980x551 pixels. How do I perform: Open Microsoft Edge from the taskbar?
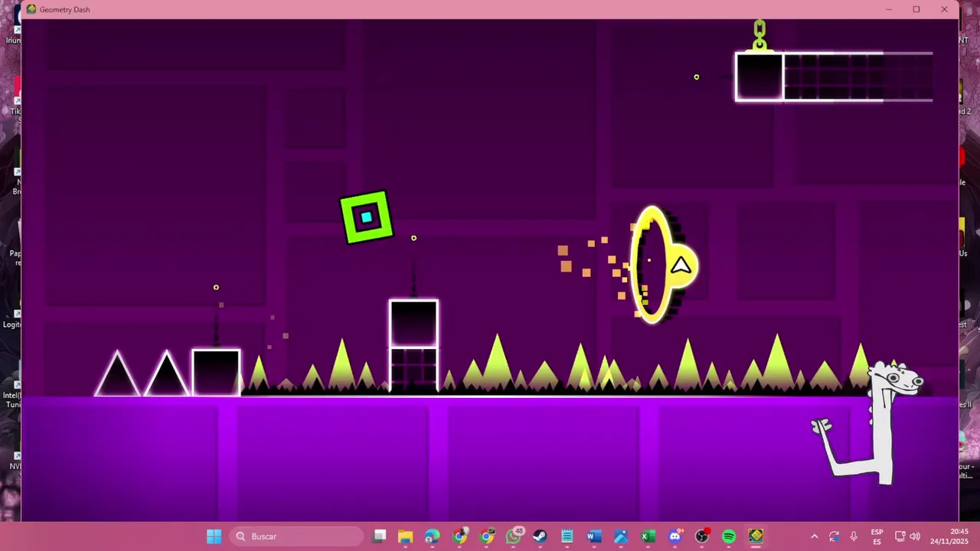click(x=433, y=536)
